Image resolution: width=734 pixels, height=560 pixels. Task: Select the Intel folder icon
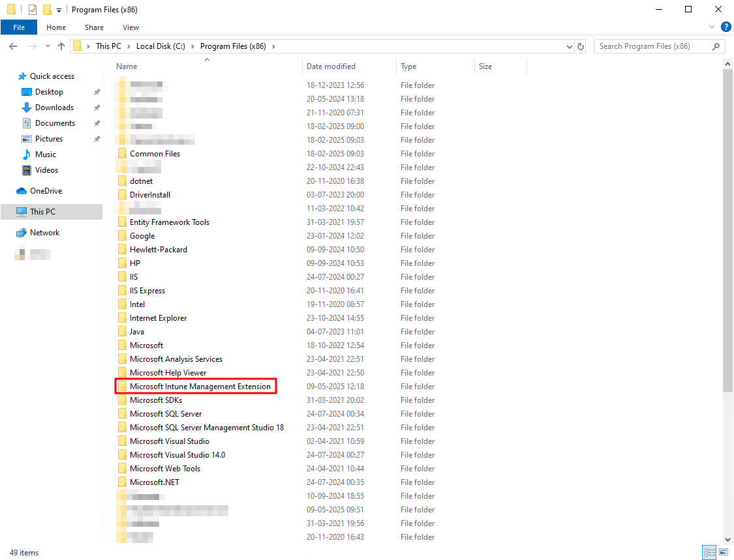point(122,304)
